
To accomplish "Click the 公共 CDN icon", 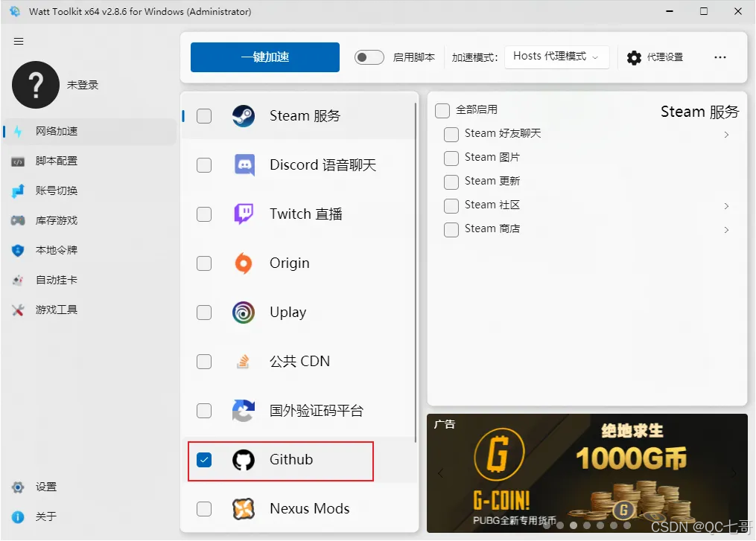I will [x=244, y=362].
